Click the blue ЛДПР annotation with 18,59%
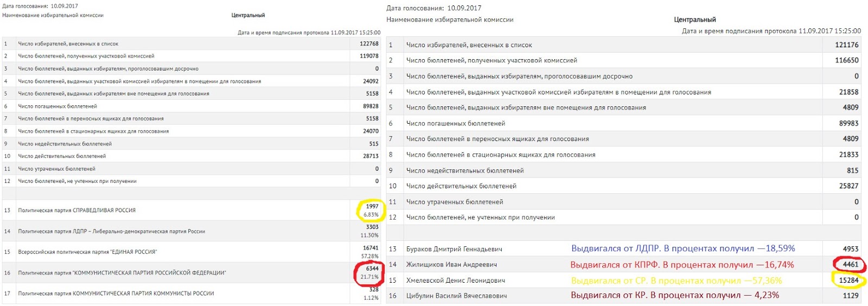Screen dimensions: 868x306 (x=682, y=248)
